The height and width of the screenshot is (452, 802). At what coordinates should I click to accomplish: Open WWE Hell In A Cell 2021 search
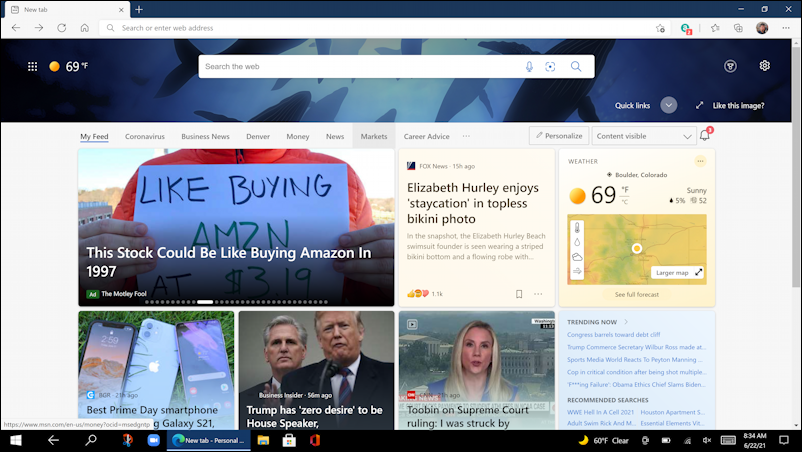pyautogui.click(x=600, y=412)
